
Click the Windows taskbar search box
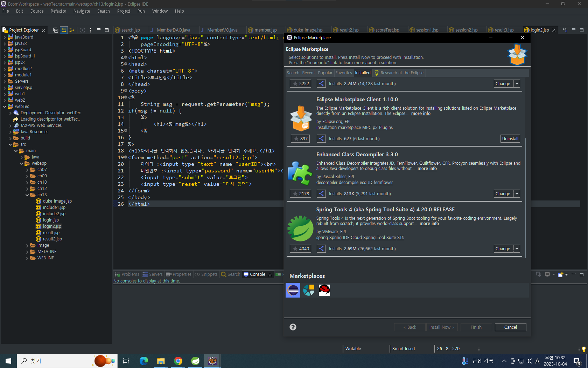click(66, 361)
